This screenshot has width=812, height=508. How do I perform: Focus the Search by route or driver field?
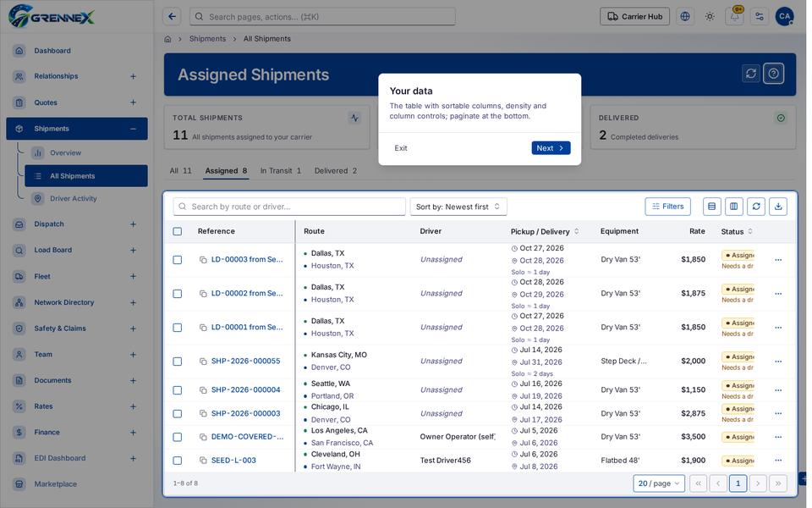(289, 207)
